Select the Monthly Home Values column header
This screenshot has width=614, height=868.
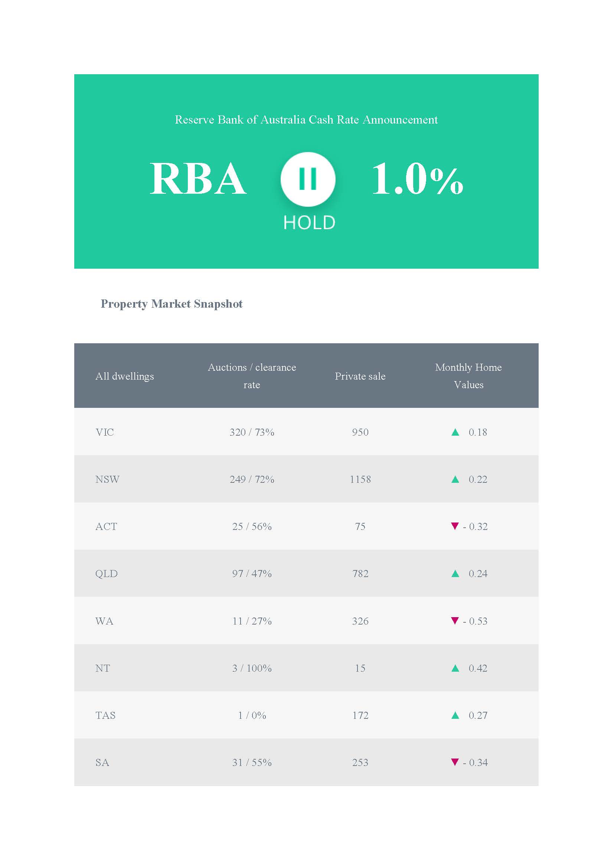[468, 376]
